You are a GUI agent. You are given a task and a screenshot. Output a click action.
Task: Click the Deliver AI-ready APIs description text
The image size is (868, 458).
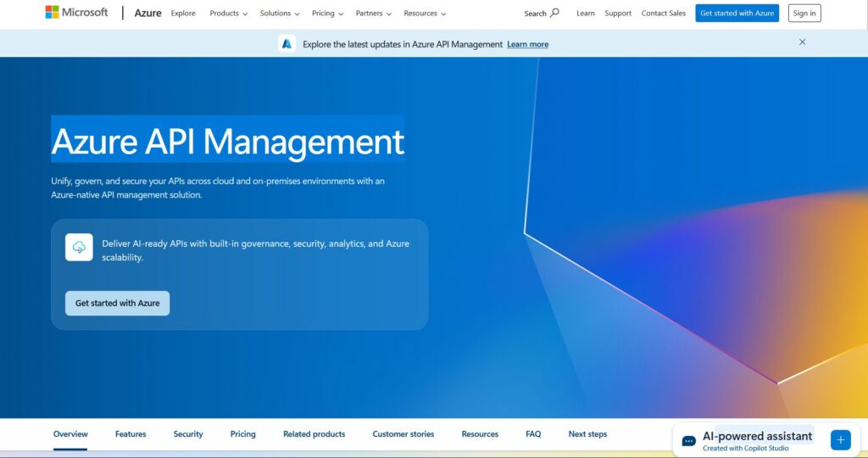click(256, 250)
